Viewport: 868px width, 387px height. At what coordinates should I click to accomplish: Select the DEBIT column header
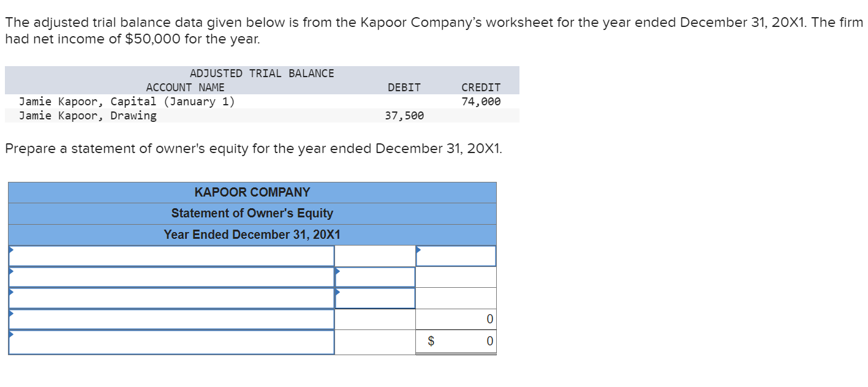tap(404, 87)
